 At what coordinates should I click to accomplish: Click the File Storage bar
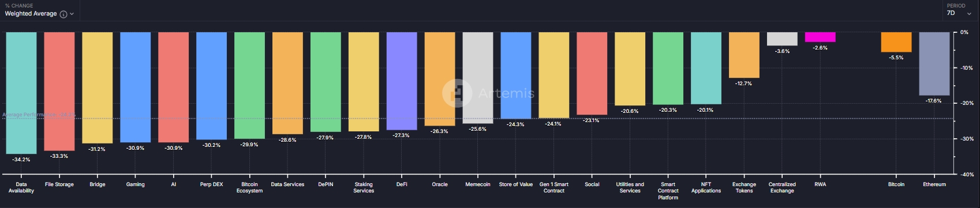tap(59, 91)
